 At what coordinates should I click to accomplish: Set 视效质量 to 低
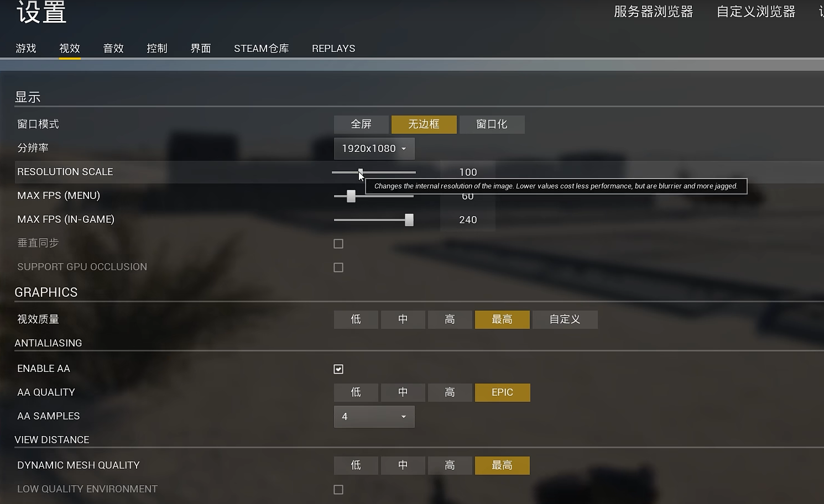tap(356, 319)
